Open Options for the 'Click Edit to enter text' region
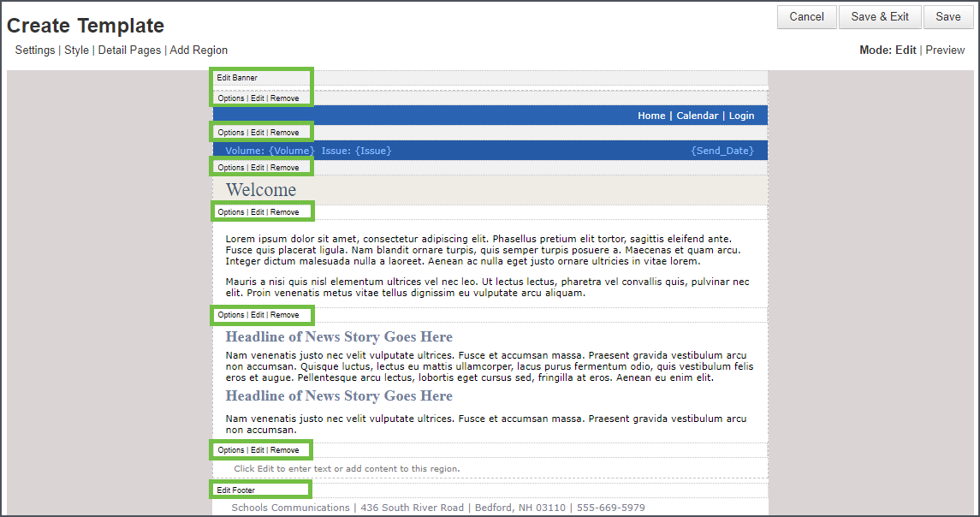This screenshot has width=980, height=517. tap(230, 450)
